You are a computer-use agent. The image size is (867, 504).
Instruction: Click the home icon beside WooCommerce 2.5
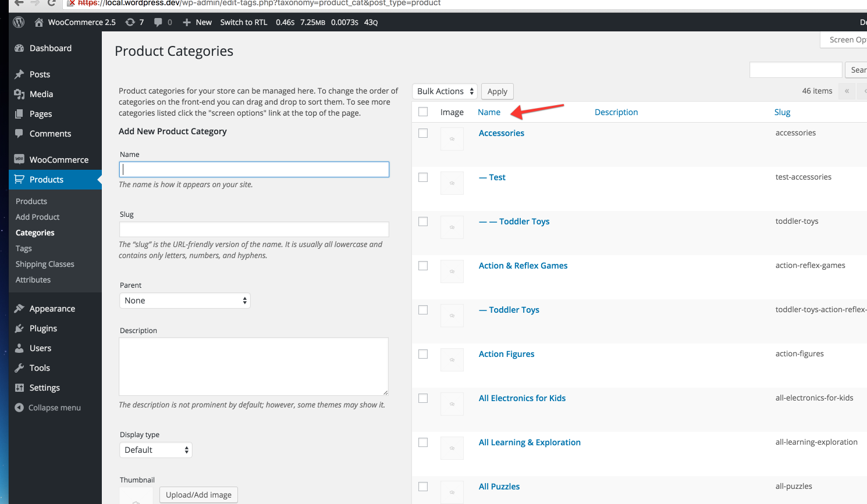[x=39, y=22]
